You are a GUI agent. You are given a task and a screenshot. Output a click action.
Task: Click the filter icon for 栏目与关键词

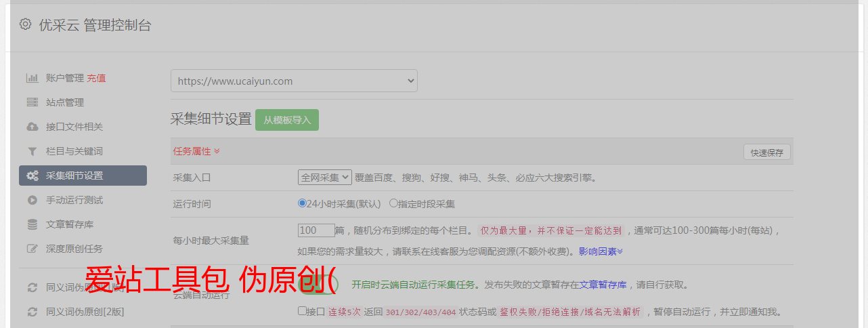(x=32, y=151)
